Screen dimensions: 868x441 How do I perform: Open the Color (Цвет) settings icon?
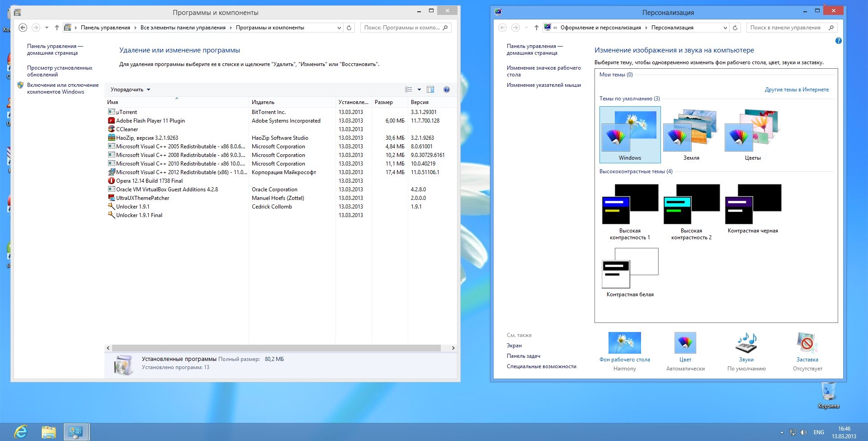(685, 343)
